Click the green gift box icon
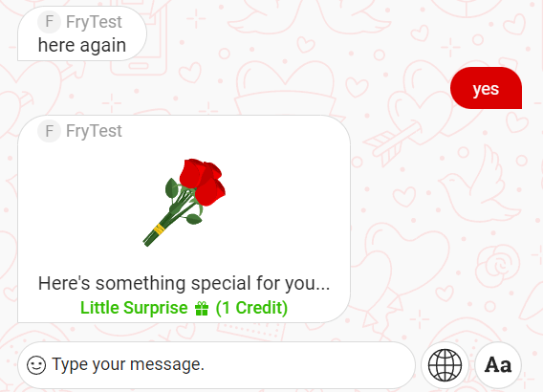 pyautogui.click(x=202, y=308)
